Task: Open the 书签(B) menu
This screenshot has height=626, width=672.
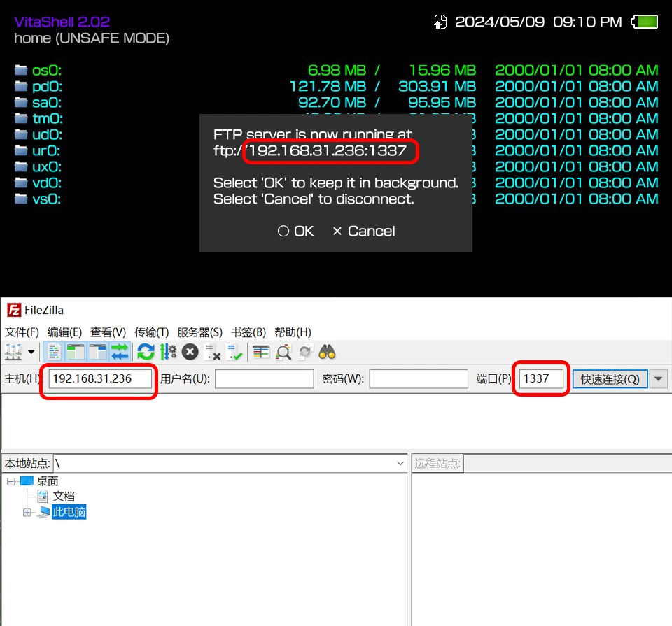Action: click(x=248, y=332)
